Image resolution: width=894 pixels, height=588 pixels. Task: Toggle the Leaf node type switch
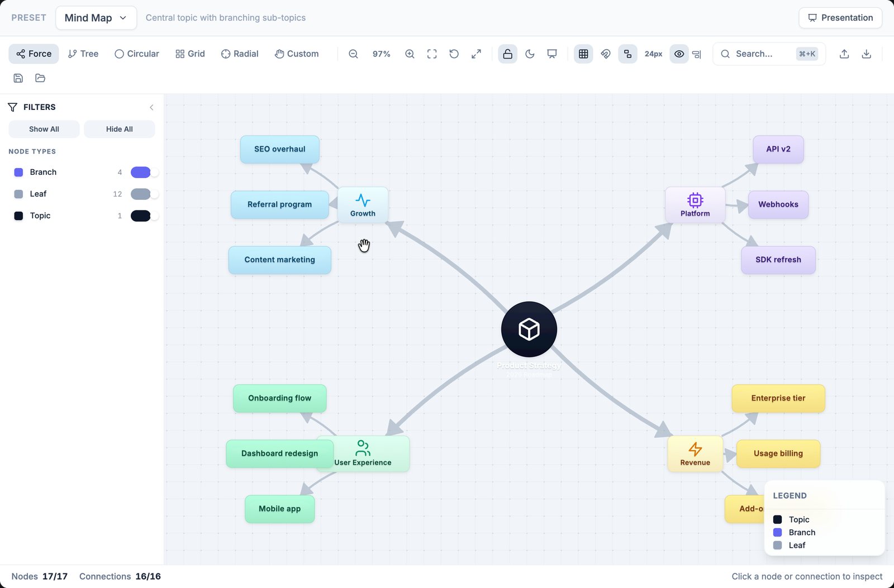point(145,194)
